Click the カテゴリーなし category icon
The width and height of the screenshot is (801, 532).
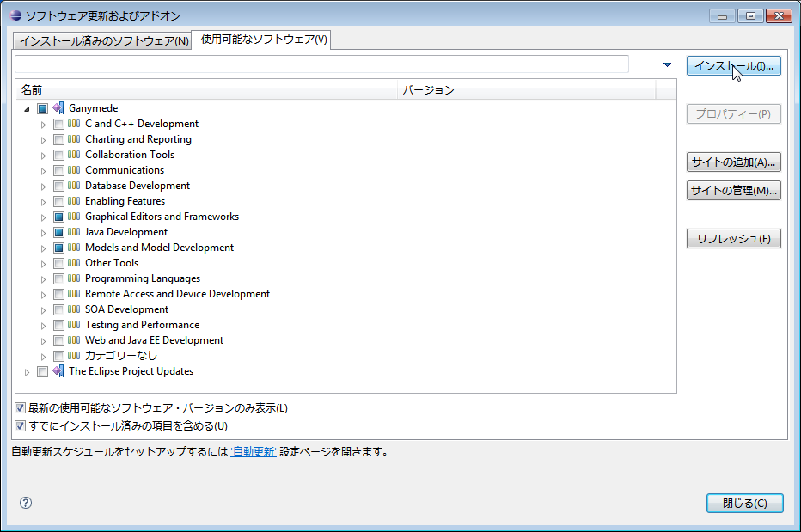click(74, 356)
